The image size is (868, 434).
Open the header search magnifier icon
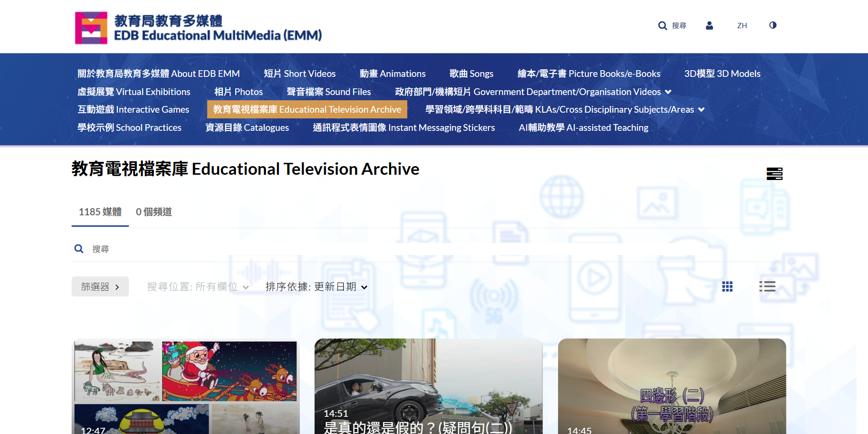coord(662,26)
